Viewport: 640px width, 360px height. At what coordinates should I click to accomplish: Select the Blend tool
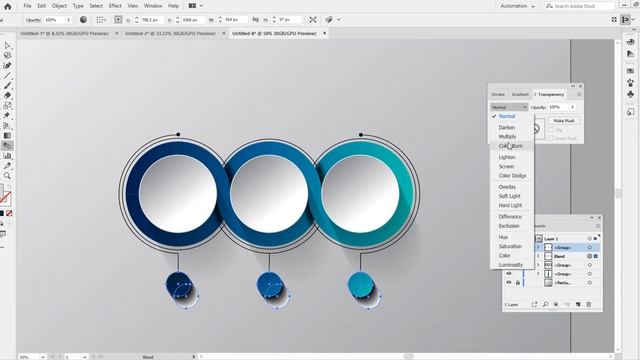(x=7, y=146)
